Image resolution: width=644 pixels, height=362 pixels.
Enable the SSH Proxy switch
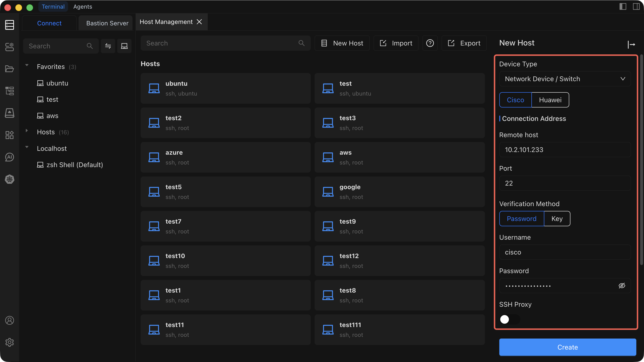point(509,319)
